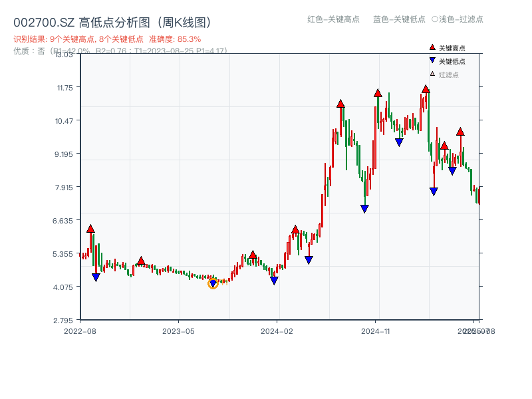Click the 2023-05 x-axis label
This screenshot has width=532, height=399.
tap(178, 331)
